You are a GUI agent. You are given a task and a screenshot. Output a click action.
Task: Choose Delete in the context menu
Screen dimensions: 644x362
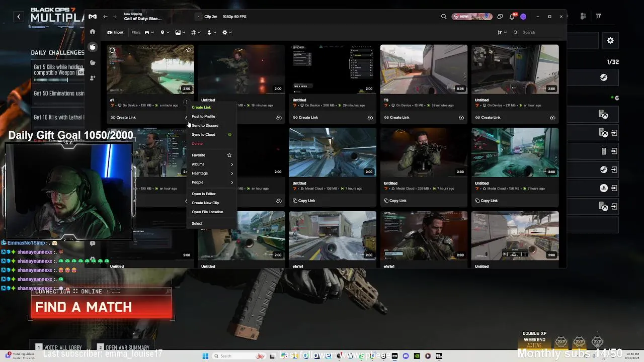pyautogui.click(x=211, y=143)
